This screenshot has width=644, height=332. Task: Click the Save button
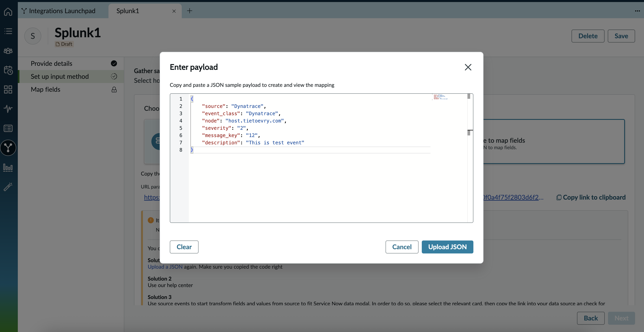pyautogui.click(x=621, y=36)
